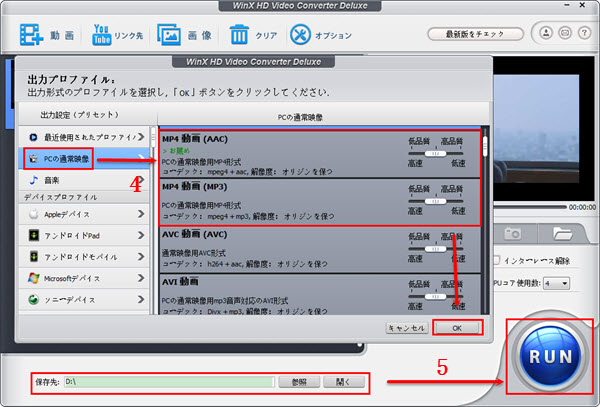The image size is (600, 407).
Task: Click the music note icon
Action: click(x=34, y=180)
